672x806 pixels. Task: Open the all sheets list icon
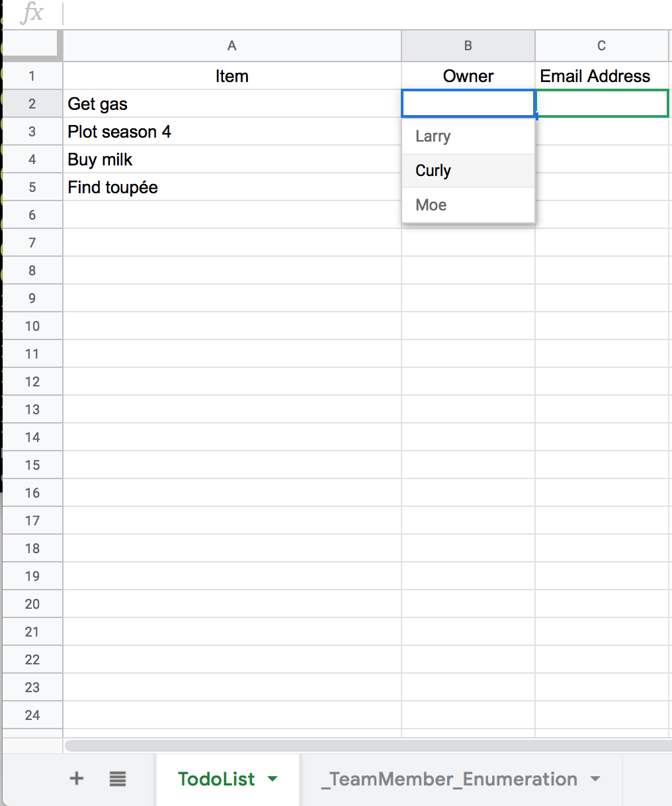(x=118, y=779)
